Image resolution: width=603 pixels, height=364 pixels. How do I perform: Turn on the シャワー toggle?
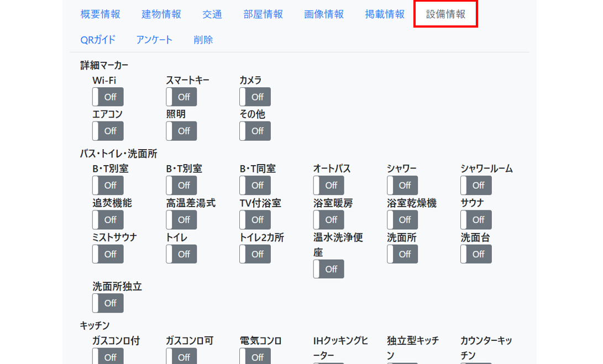click(402, 185)
